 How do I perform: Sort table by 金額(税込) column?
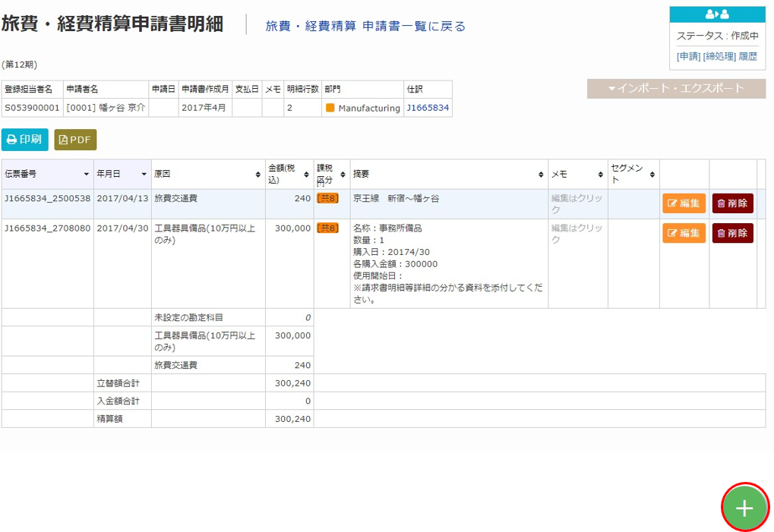tap(289, 174)
